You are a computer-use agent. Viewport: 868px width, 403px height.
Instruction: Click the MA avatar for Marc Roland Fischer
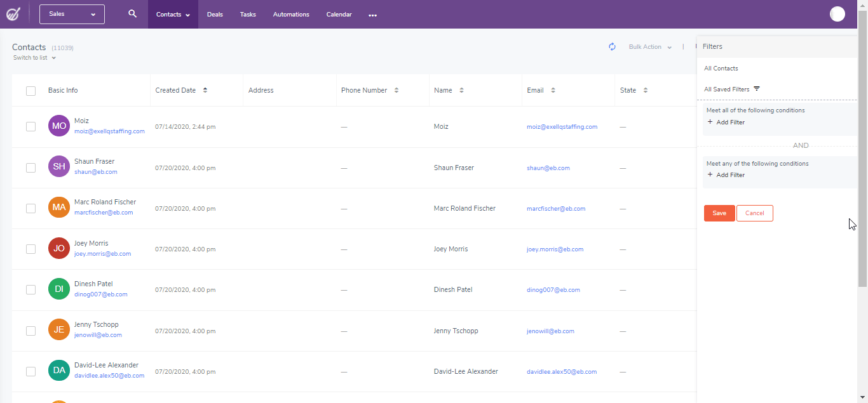pyautogui.click(x=59, y=208)
